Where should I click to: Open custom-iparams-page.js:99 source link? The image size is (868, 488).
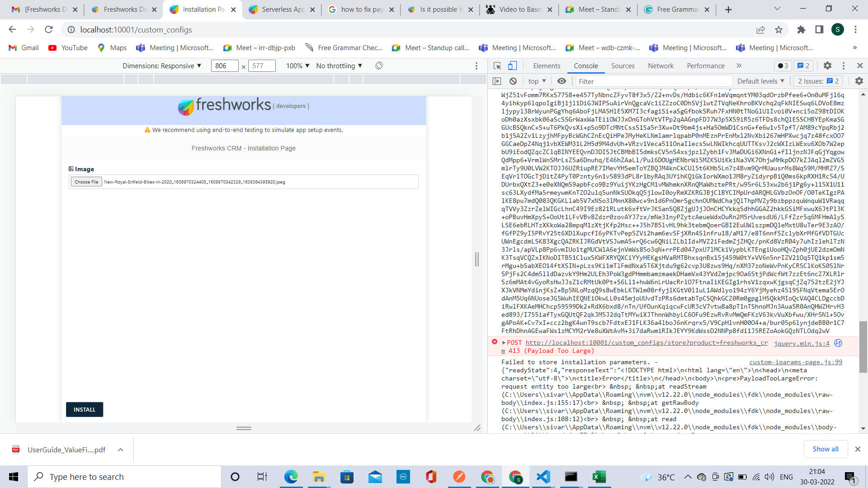(796, 362)
